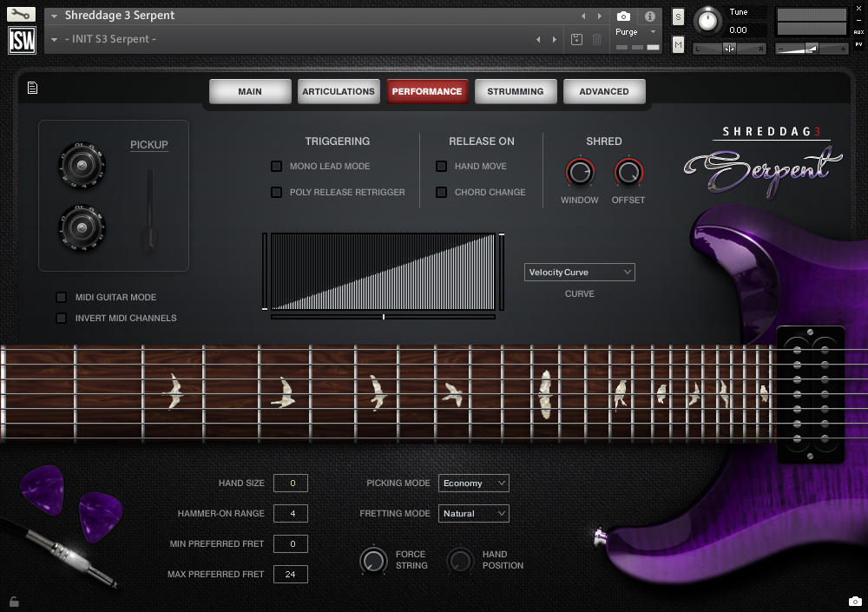868x612 pixels.
Task: Turn on MIDI Guitar Mode
Action: tap(62, 297)
